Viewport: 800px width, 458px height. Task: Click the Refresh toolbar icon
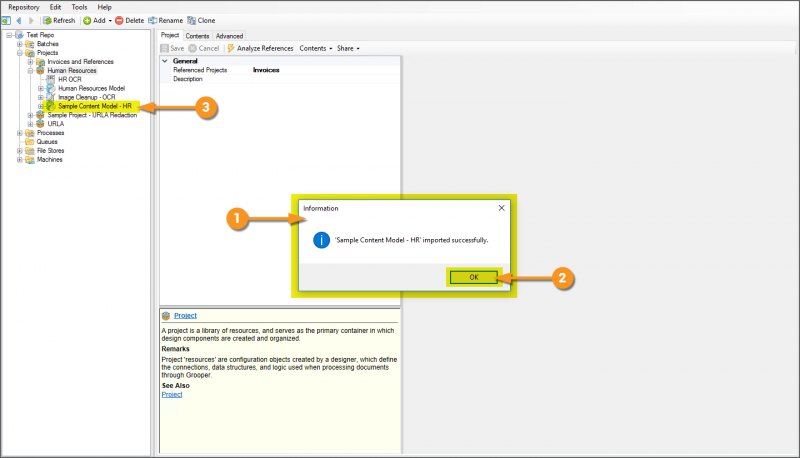tap(47, 20)
